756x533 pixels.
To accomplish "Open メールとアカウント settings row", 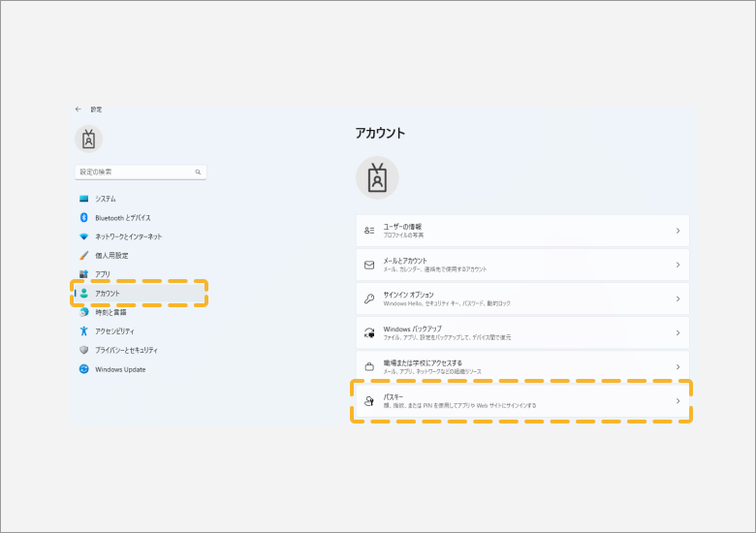I will pyautogui.click(x=522, y=266).
